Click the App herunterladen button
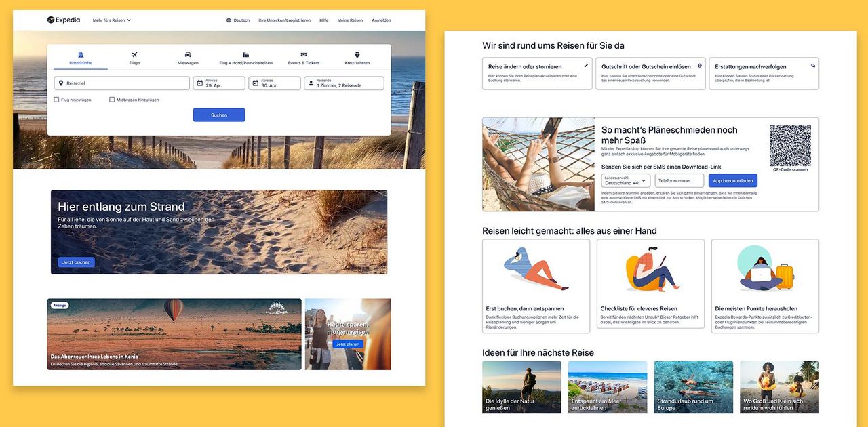The width and height of the screenshot is (868, 427). tap(732, 181)
